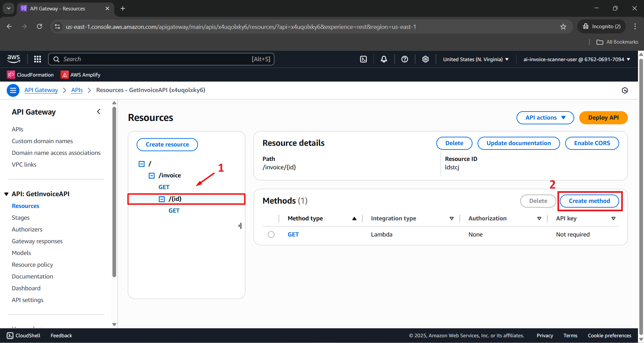644x343 pixels.
Task: Open the AWS Amplify bookmark
Action: pos(80,75)
